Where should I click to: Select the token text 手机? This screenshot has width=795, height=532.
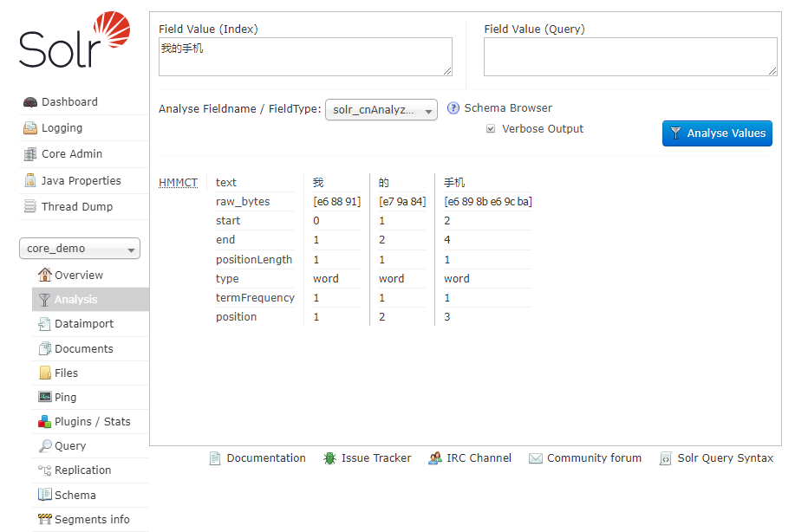(x=454, y=183)
